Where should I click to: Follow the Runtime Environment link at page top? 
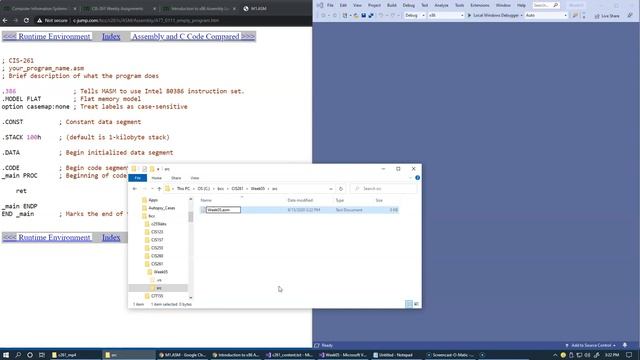click(54, 36)
